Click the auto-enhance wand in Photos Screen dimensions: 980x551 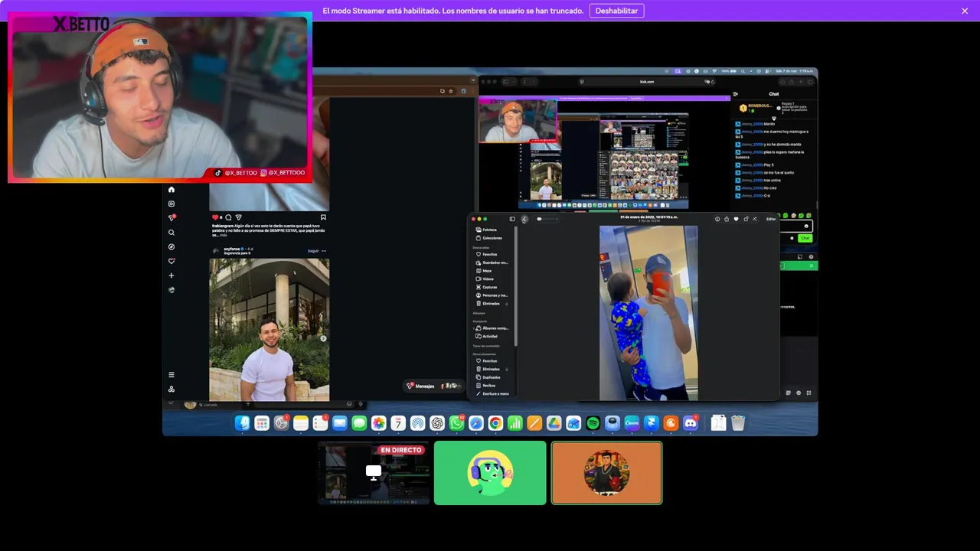tap(755, 219)
